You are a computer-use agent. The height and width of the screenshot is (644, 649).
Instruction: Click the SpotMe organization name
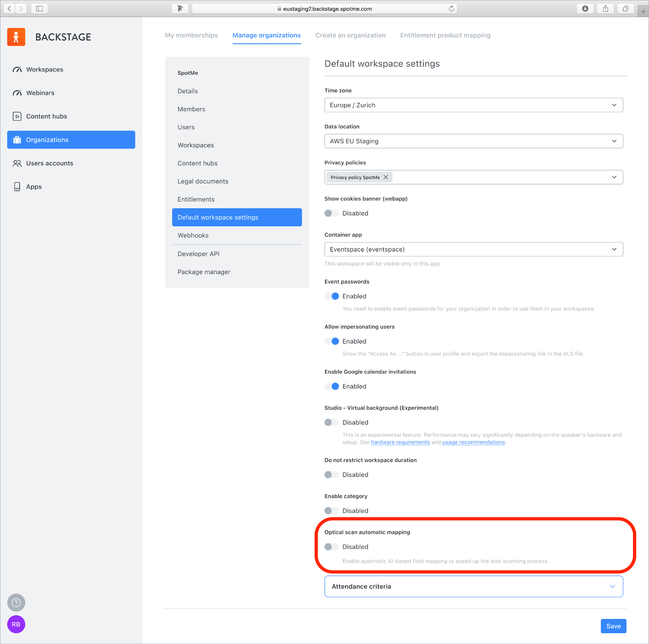(x=188, y=73)
